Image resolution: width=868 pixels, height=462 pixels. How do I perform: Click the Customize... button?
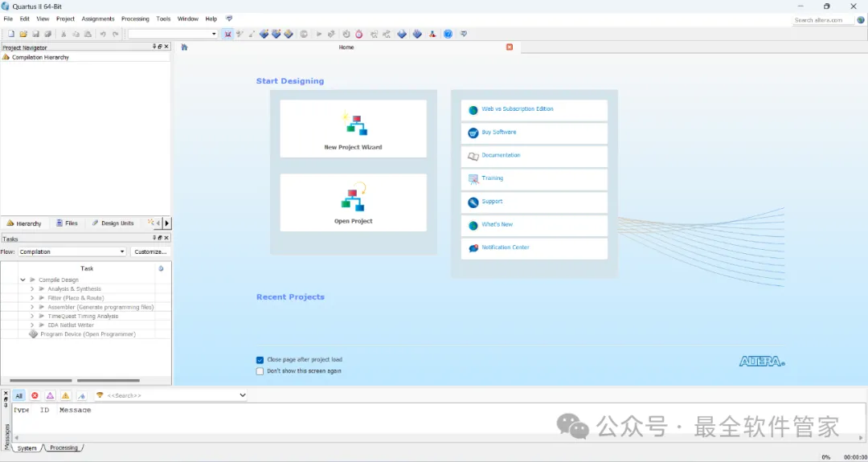(x=150, y=251)
